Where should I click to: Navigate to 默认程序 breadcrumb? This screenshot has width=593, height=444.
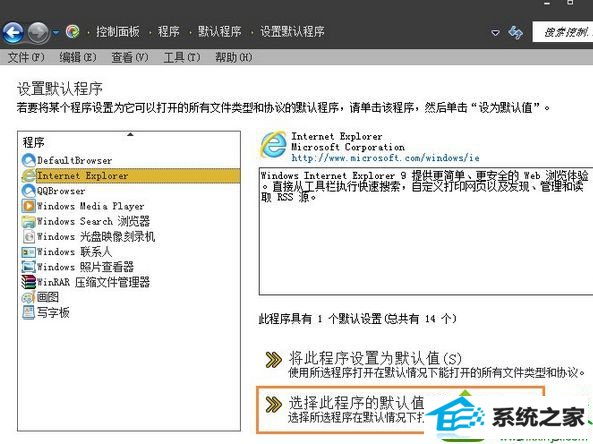click(220, 31)
